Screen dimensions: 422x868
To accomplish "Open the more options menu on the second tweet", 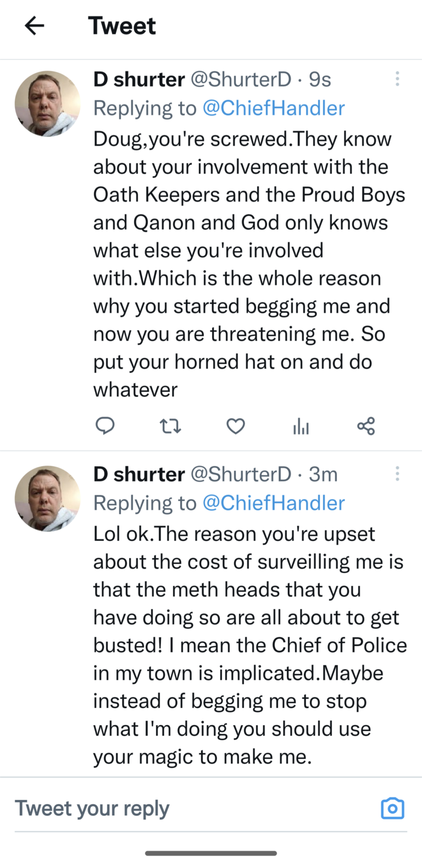I will 397,474.
